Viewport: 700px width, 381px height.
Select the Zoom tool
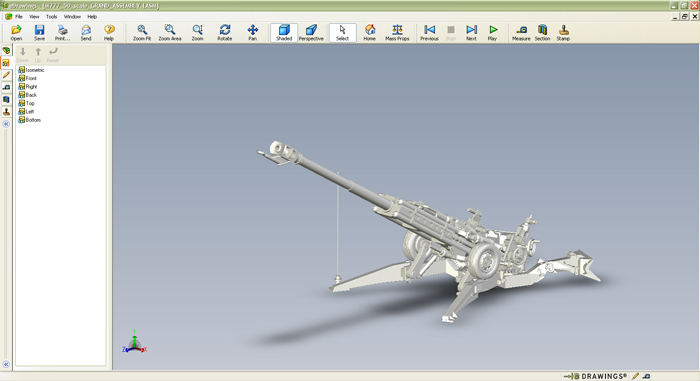[197, 33]
